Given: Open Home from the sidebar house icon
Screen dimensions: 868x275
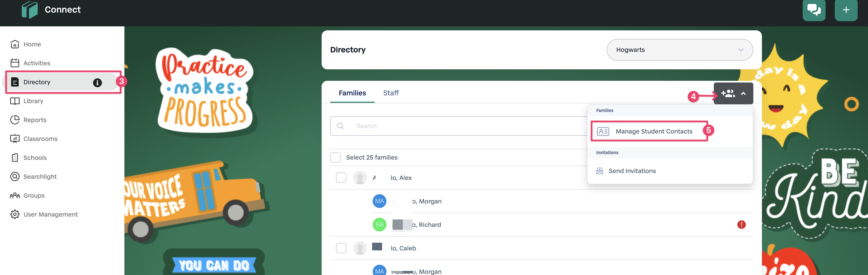Looking at the screenshot, I should tap(15, 44).
